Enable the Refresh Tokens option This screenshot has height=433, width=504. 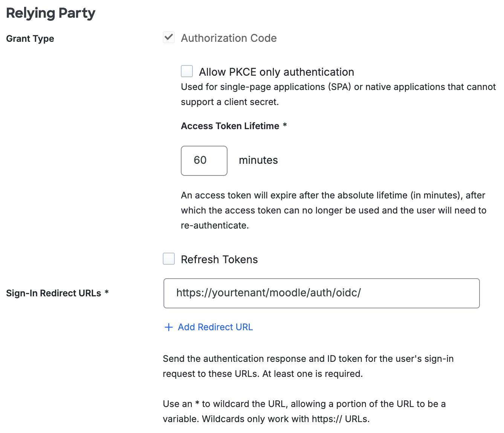coord(168,259)
